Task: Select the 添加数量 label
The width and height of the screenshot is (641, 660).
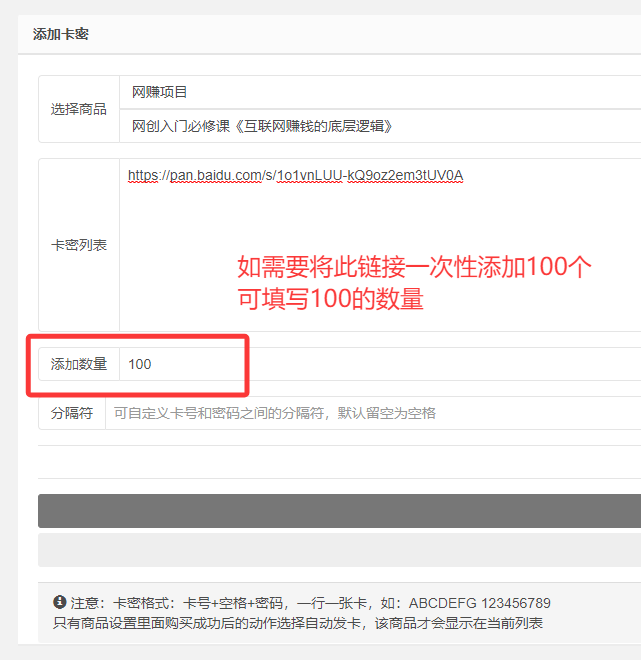Action: tap(79, 364)
